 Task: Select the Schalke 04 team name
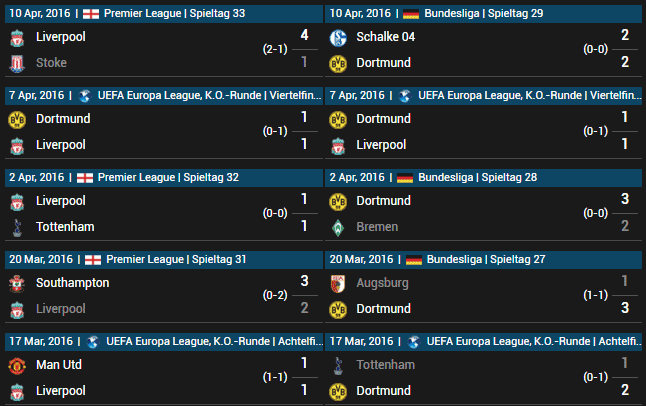click(x=386, y=37)
